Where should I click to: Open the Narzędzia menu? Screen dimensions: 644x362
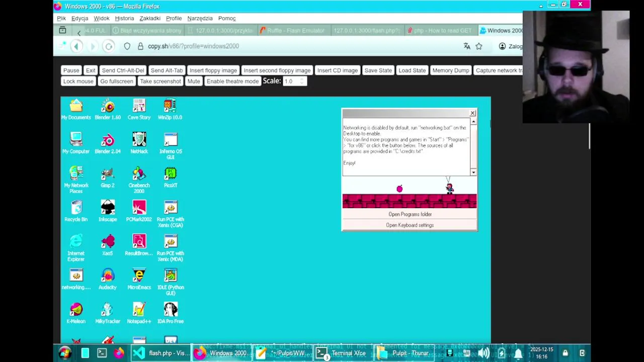tap(200, 19)
